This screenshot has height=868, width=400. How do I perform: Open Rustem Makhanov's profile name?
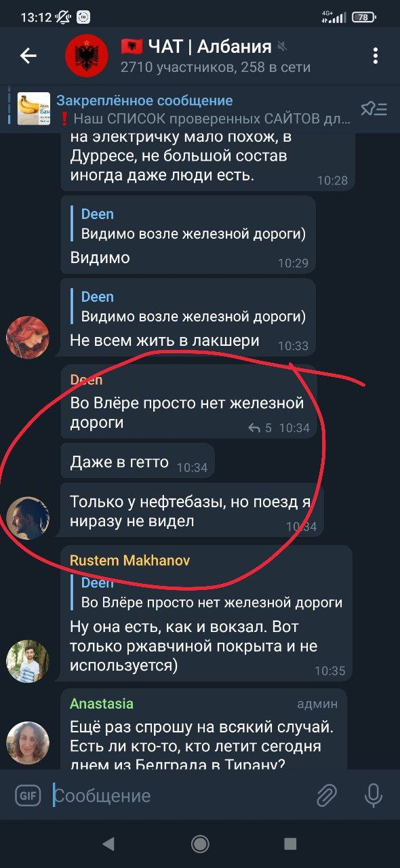click(129, 560)
